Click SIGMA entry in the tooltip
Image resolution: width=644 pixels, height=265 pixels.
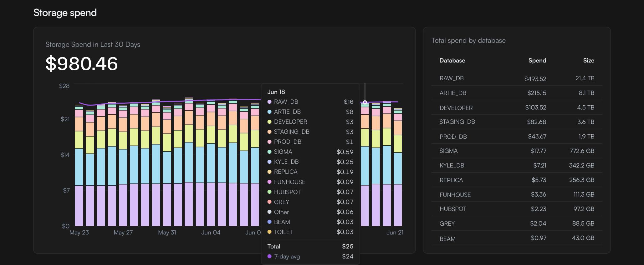pyautogui.click(x=310, y=152)
